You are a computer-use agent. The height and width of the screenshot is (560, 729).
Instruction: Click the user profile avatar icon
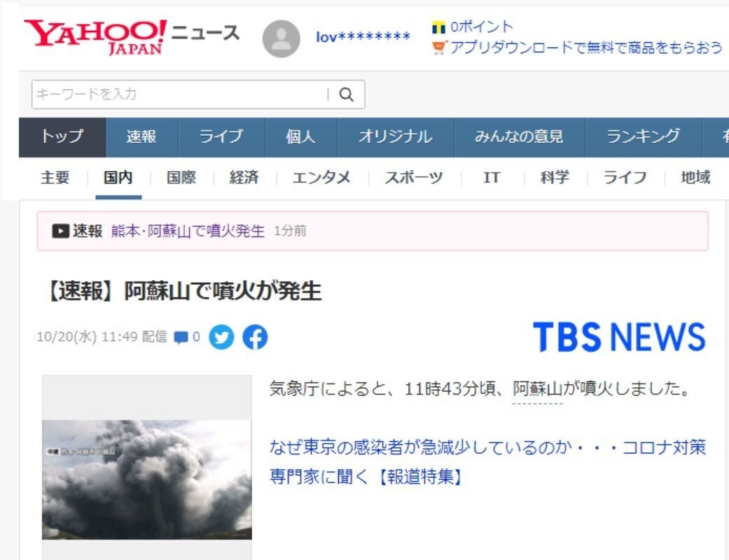pos(282,38)
